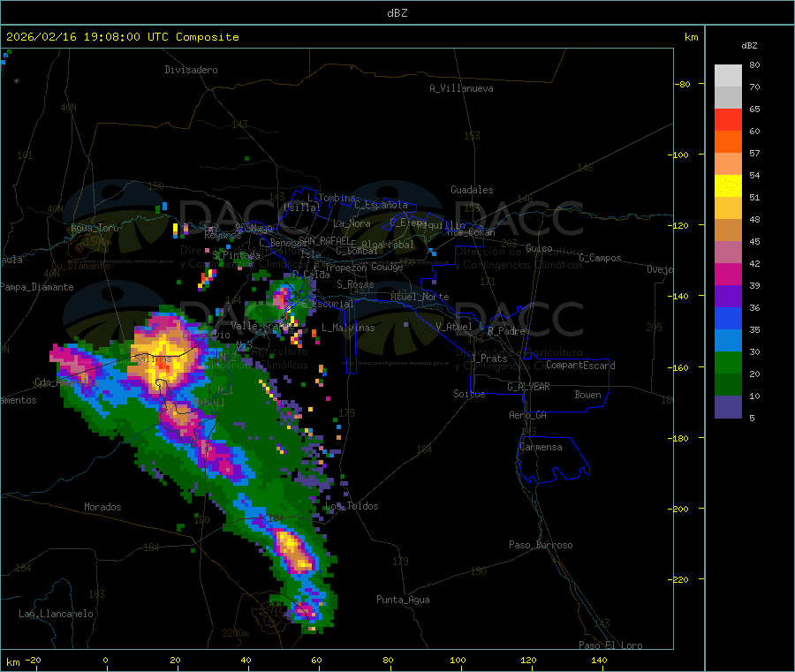Image resolution: width=795 pixels, height=672 pixels.
Task: Click the 'Soitue' location label
Action: coord(469,394)
